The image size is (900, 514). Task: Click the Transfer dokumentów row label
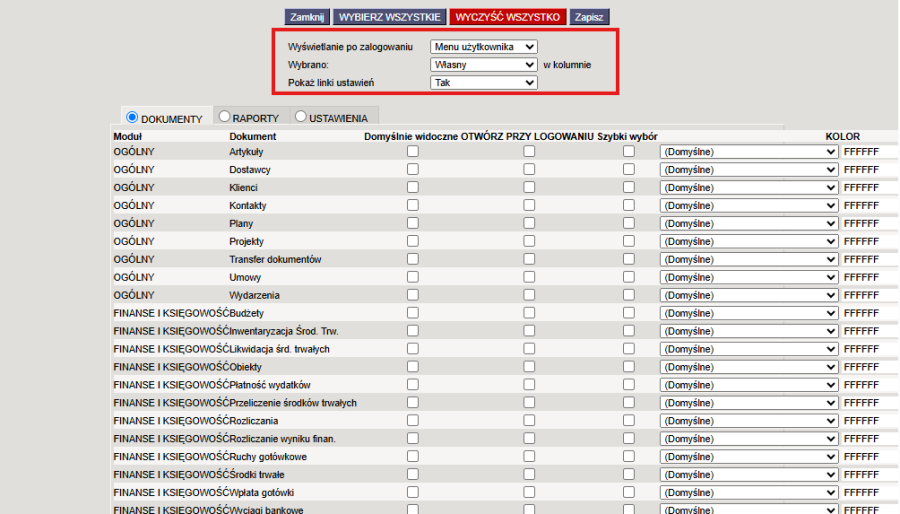276,259
